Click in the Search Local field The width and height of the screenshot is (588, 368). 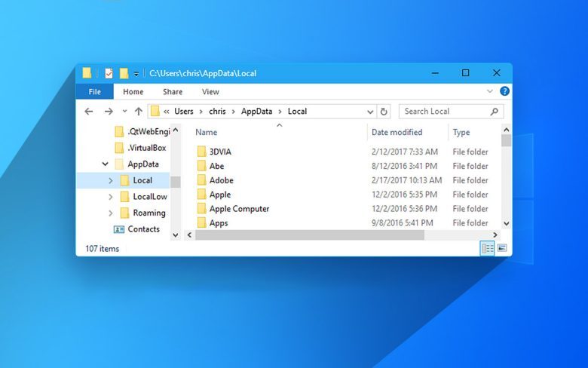click(x=445, y=112)
